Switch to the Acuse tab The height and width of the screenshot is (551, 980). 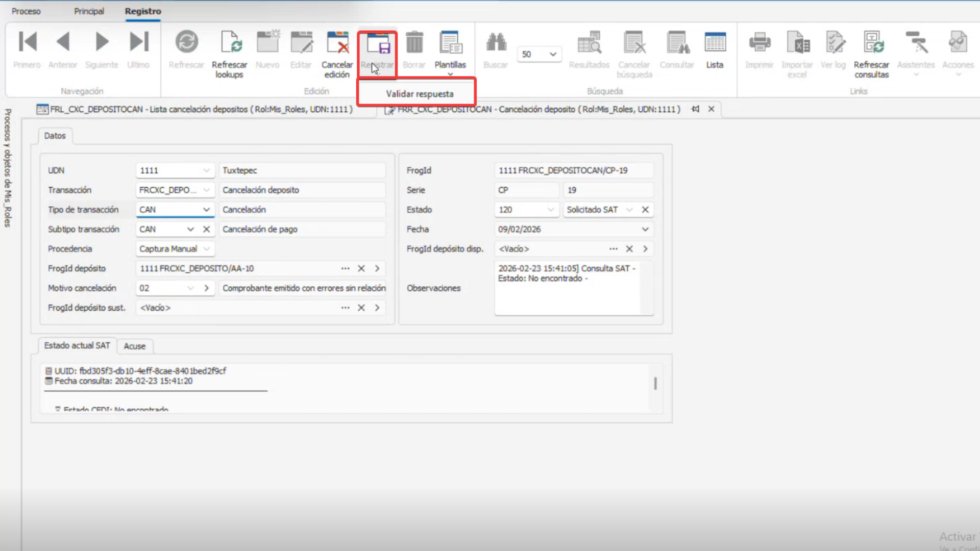point(135,346)
